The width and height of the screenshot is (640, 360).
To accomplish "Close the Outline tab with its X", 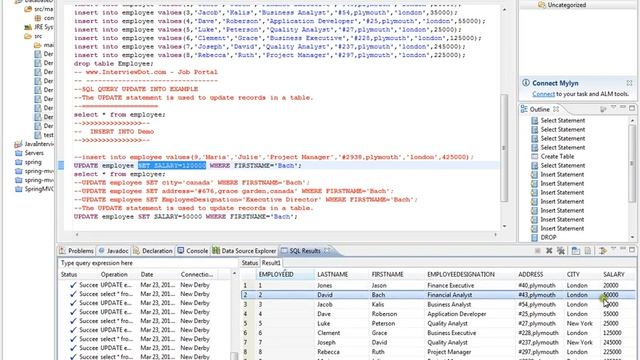I will [556, 109].
